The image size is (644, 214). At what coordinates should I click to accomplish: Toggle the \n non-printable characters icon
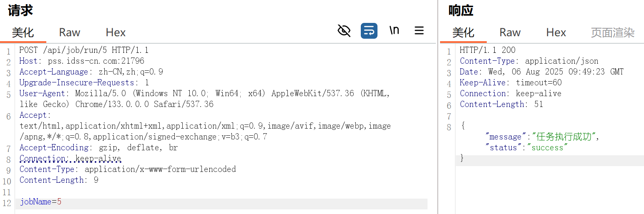point(394,31)
